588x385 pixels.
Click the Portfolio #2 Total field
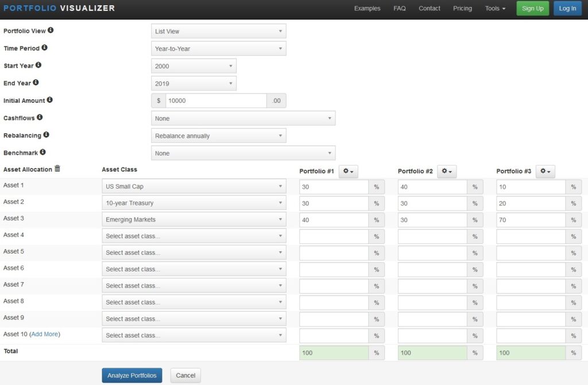[x=432, y=353]
